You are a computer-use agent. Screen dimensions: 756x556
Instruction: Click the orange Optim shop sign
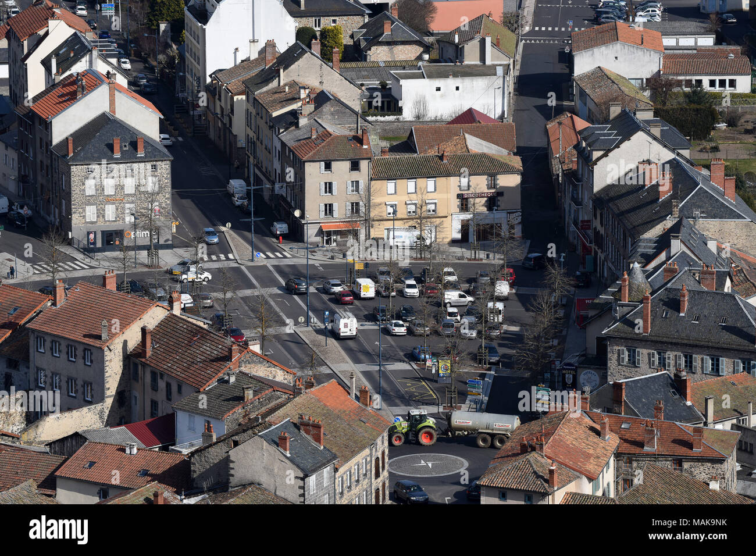point(137,234)
